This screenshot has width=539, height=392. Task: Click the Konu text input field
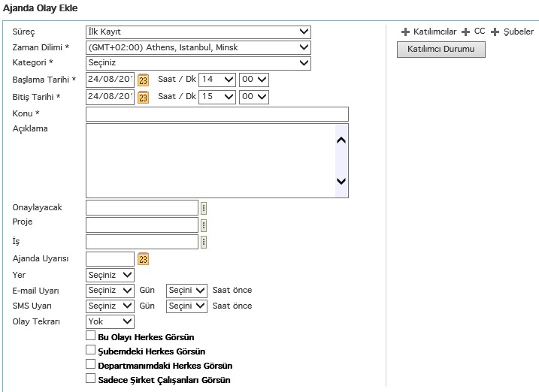pyautogui.click(x=217, y=114)
